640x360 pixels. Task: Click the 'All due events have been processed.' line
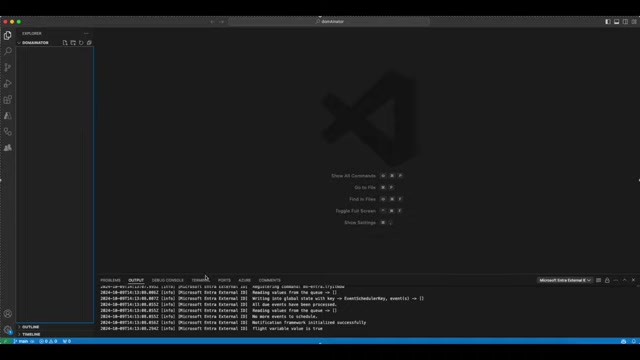coord(294,304)
